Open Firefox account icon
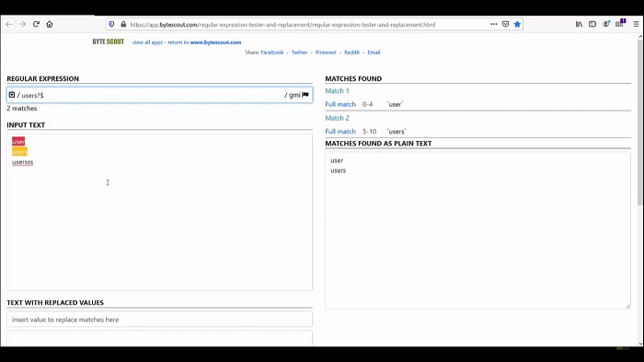Viewport: 644px width, 362px height. (605, 24)
